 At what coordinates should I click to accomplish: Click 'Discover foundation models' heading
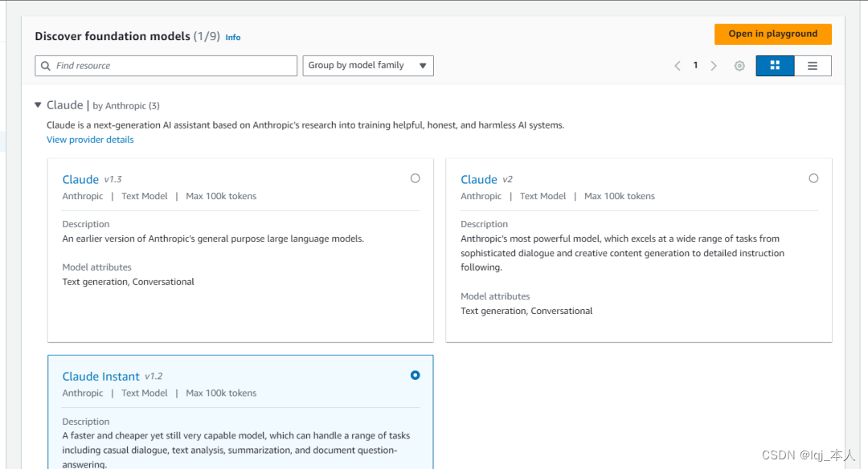[x=113, y=36]
